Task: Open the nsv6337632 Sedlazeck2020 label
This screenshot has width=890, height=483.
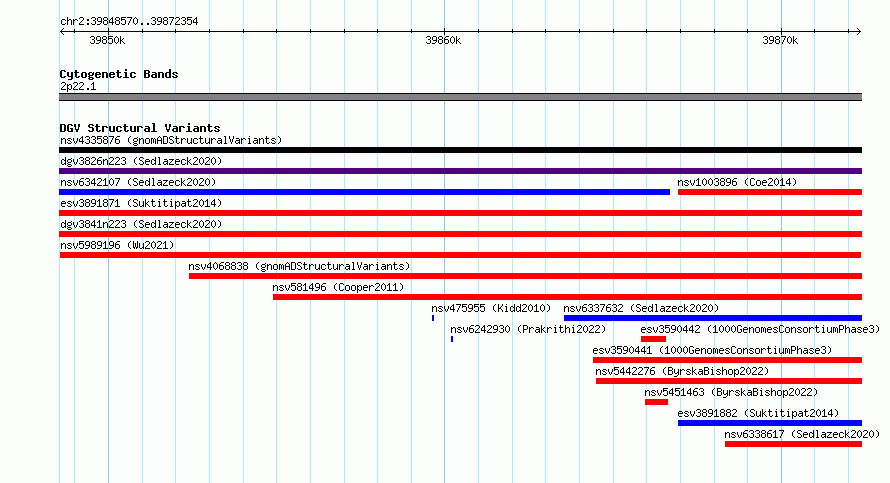Action: [641, 308]
